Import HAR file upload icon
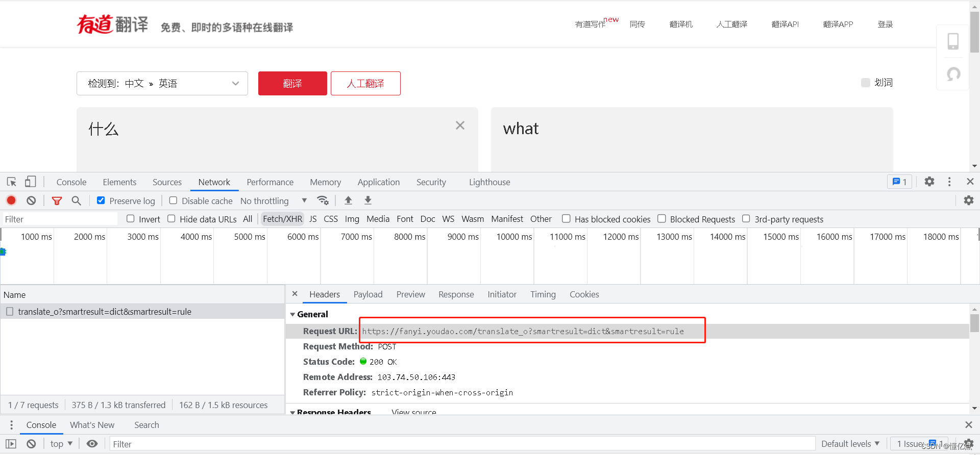Viewport: 980px width, 455px height. click(348, 200)
